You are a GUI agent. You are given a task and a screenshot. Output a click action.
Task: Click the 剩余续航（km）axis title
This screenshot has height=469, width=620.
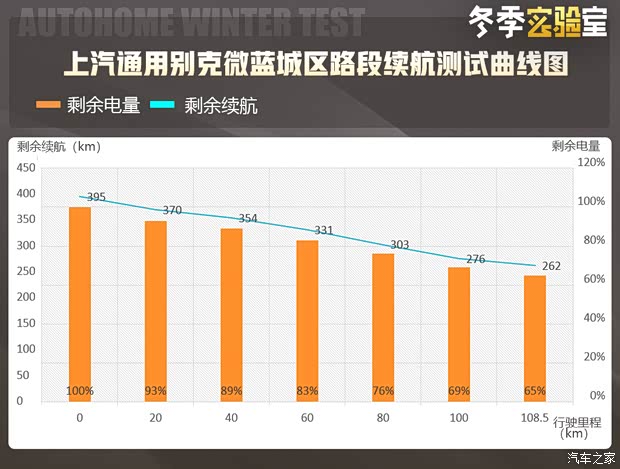click(x=59, y=147)
